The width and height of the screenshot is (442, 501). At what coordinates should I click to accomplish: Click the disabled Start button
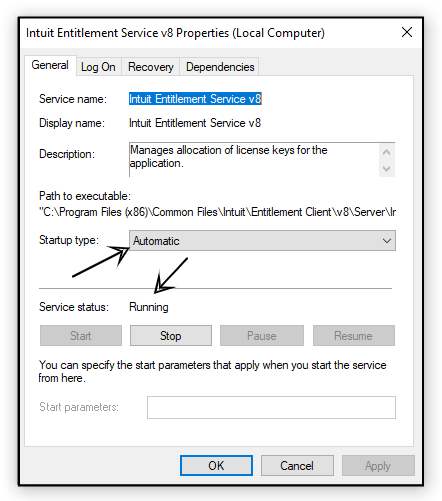pos(81,336)
